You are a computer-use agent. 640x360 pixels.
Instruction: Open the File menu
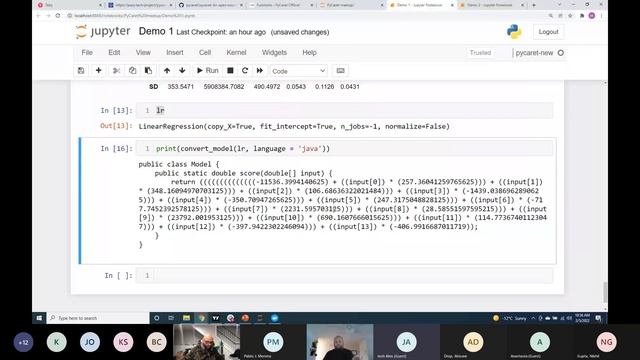point(87,53)
